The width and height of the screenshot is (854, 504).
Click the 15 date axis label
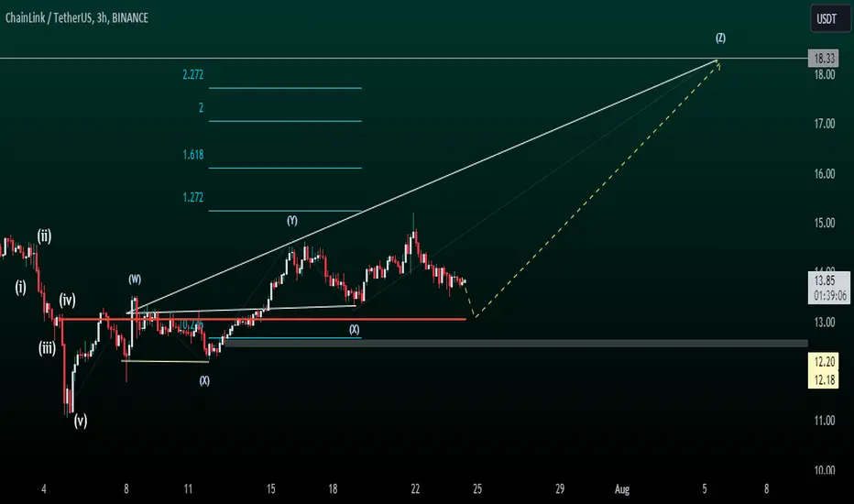[270, 489]
